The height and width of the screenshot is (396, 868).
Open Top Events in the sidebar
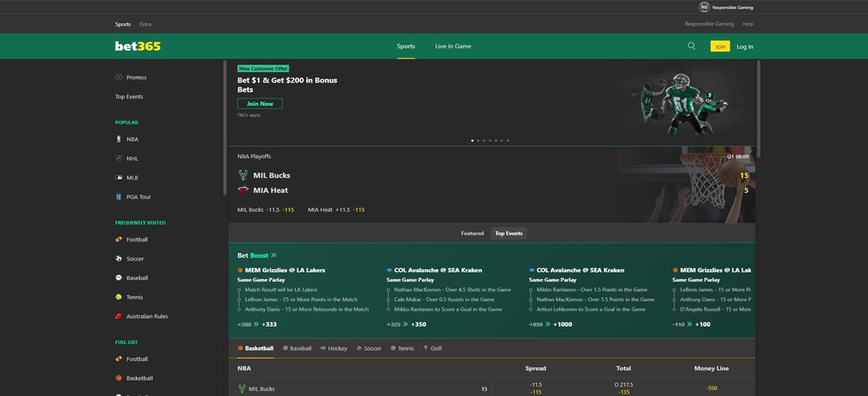(x=129, y=97)
